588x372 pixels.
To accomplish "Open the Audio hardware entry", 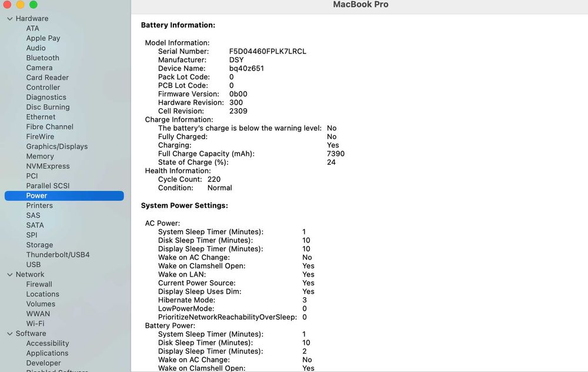I will point(36,48).
